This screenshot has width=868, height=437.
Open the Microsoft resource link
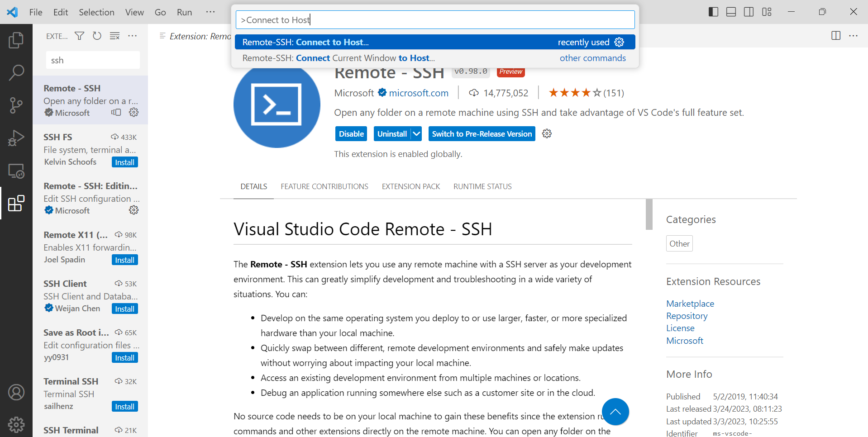click(685, 341)
